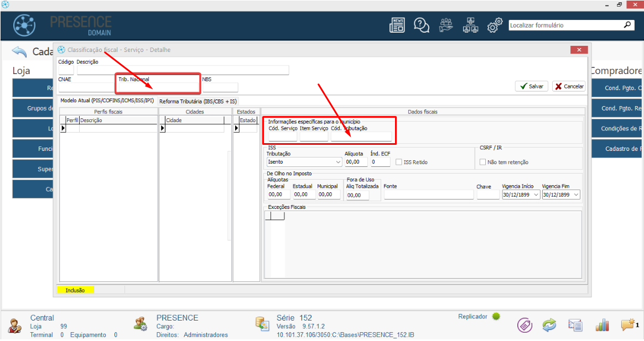Viewport: 644px width, 341px height.
Task: Open the notification note icon
Action: pos(627,326)
